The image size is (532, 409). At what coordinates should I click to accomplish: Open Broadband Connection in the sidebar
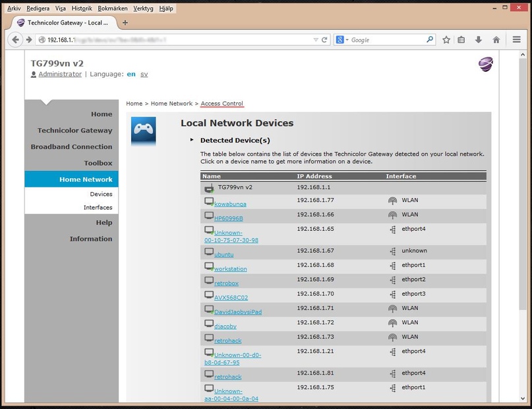[71, 146]
